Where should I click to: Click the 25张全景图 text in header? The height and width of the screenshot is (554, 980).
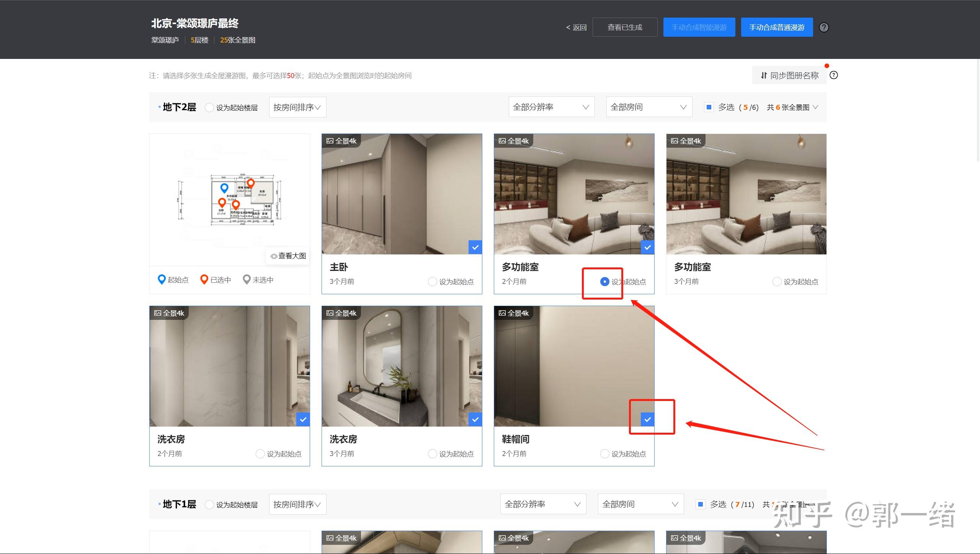pyautogui.click(x=237, y=40)
